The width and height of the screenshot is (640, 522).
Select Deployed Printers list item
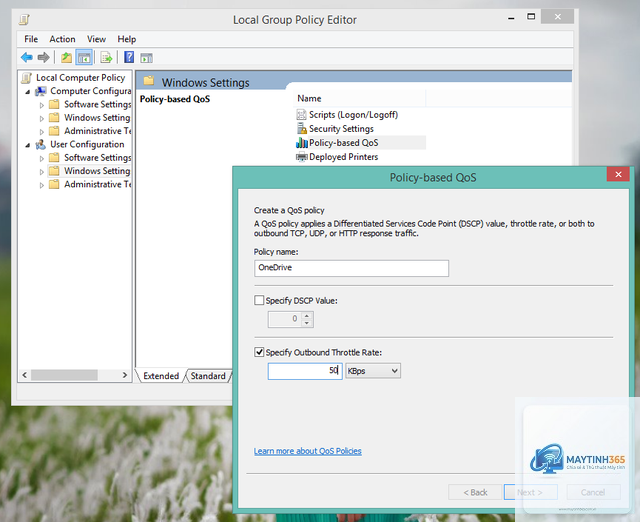(344, 157)
